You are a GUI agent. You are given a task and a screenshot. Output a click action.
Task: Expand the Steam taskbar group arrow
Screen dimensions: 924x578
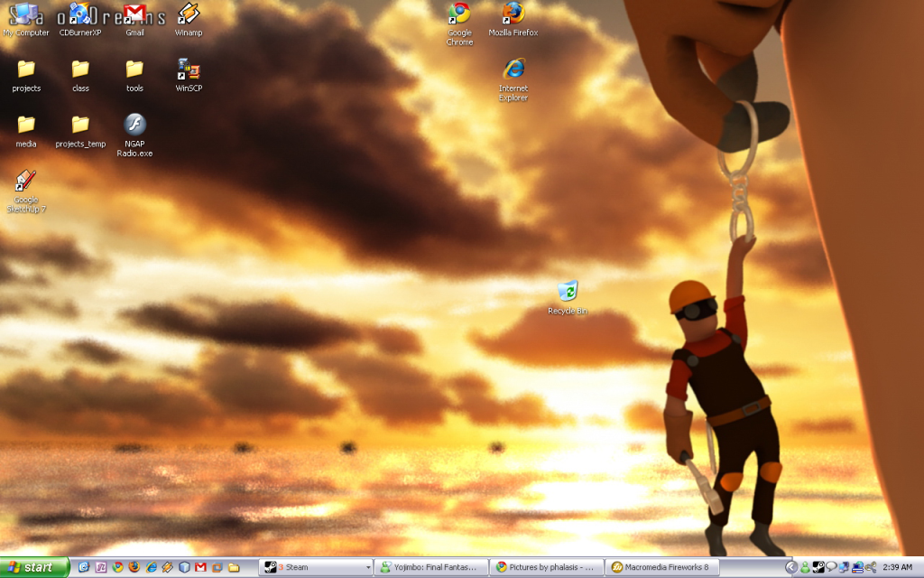click(368, 567)
